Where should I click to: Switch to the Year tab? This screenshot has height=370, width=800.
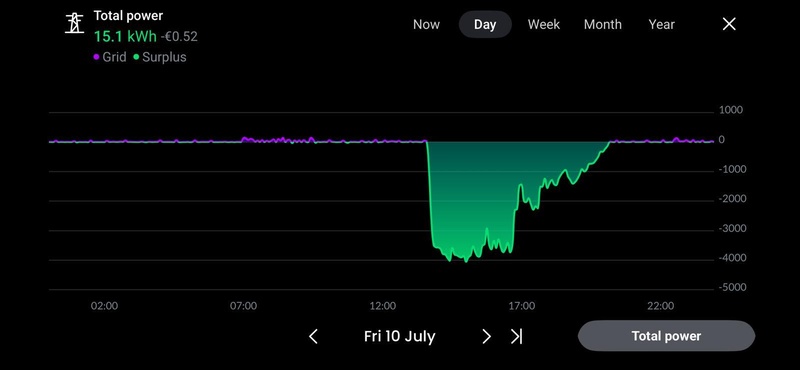point(661,24)
